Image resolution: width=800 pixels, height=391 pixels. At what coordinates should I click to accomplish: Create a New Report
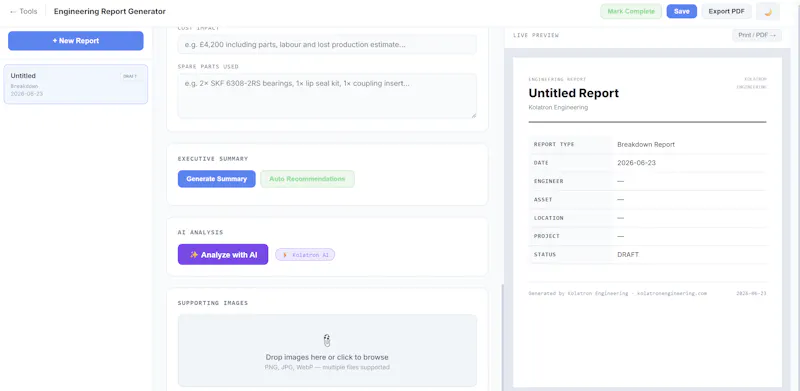(x=76, y=41)
